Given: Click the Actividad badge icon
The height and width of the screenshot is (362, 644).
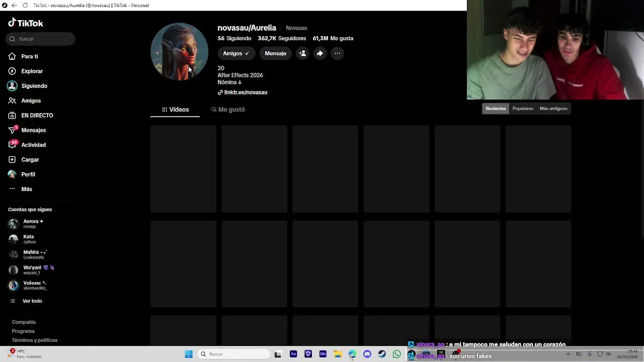Looking at the screenshot, I should [12, 145].
